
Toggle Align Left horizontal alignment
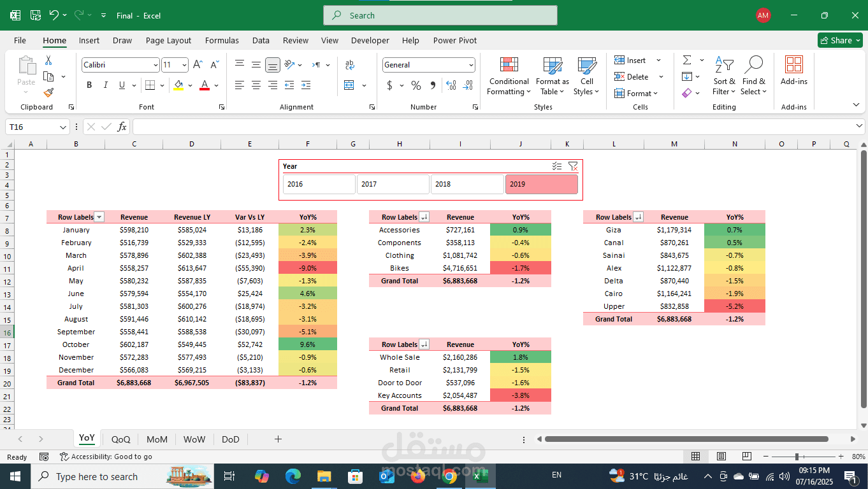[x=240, y=85]
